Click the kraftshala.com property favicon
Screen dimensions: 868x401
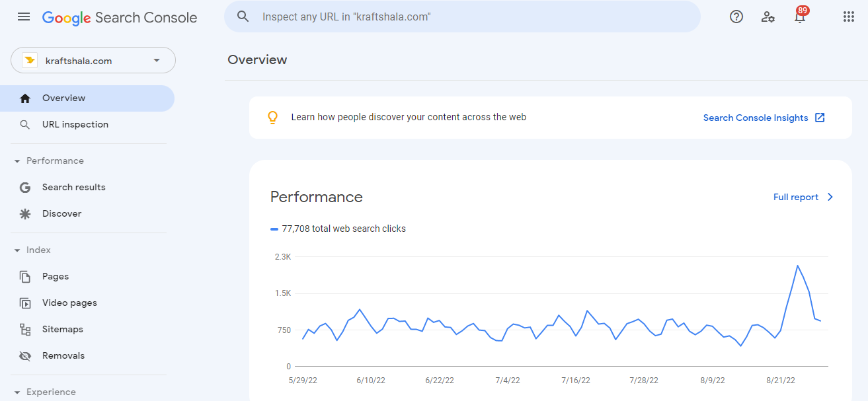tap(30, 60)
